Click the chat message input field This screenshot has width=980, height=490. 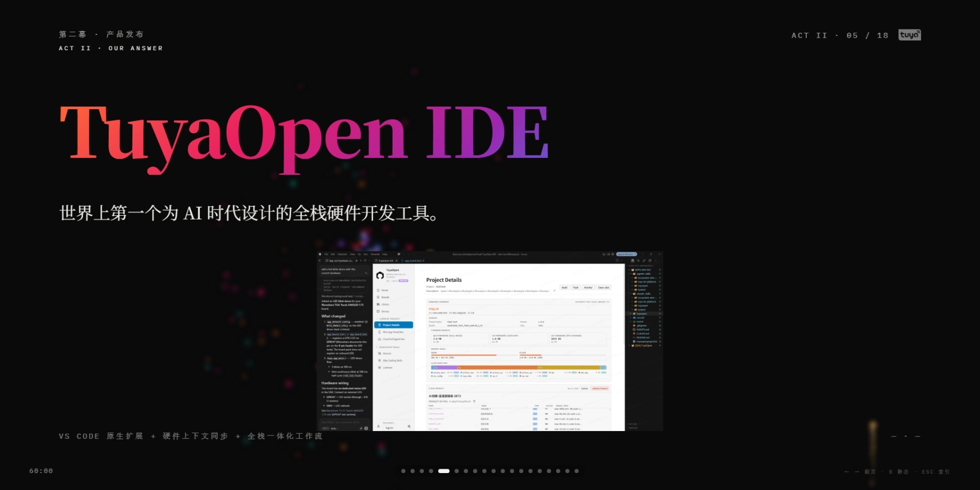pos(345,422)
